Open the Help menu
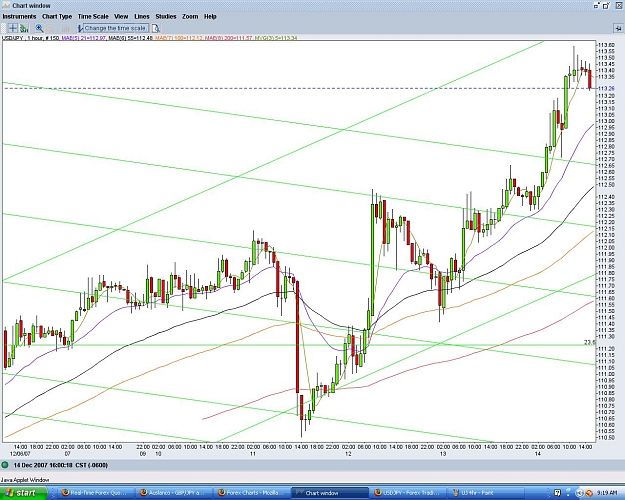This screenshot has width=625, height=500. coord(210,17)
